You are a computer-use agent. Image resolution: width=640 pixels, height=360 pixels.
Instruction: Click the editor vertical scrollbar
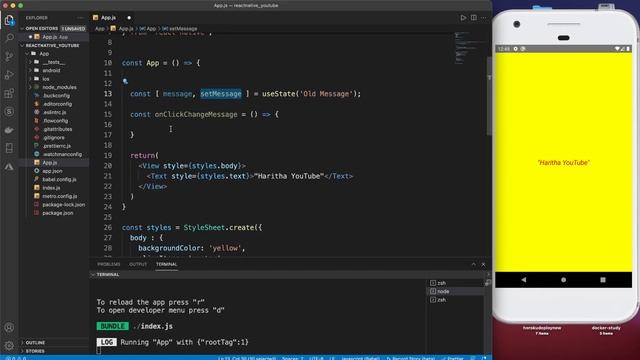[489, 96]
